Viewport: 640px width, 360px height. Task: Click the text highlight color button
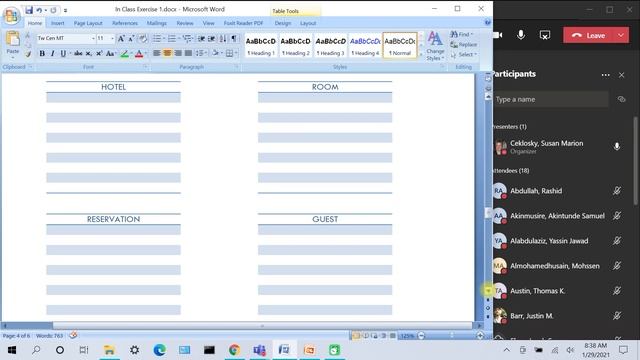(124, 53)
